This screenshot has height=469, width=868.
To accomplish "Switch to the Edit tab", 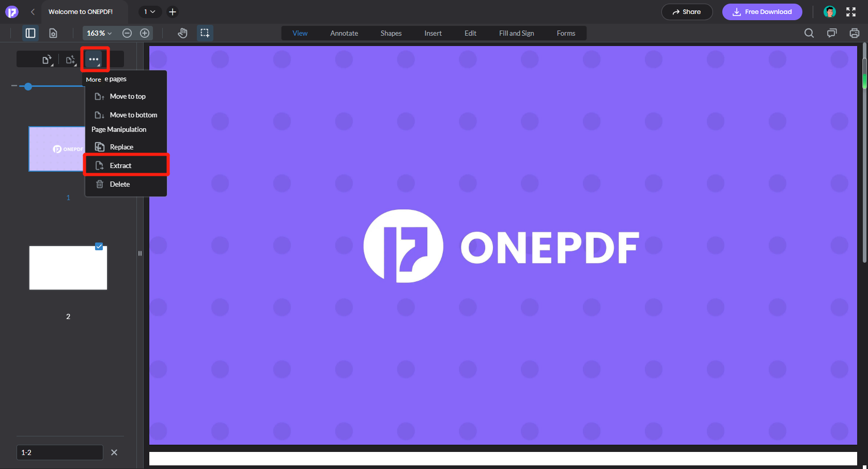I will [x=470, y=33].
